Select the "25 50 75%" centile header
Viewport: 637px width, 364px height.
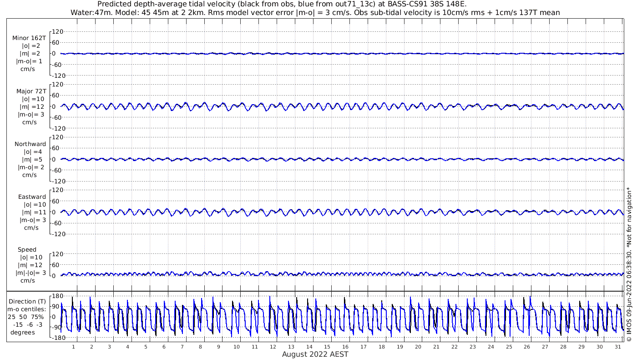[x=26, y=317]
